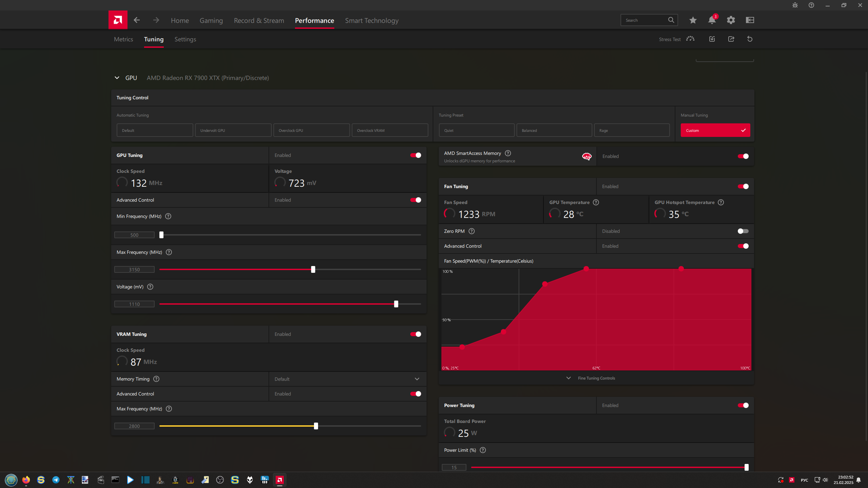This screenshot has width=868, height=488.
Task: Open the notifications bell icon
Action: (712, 20)
